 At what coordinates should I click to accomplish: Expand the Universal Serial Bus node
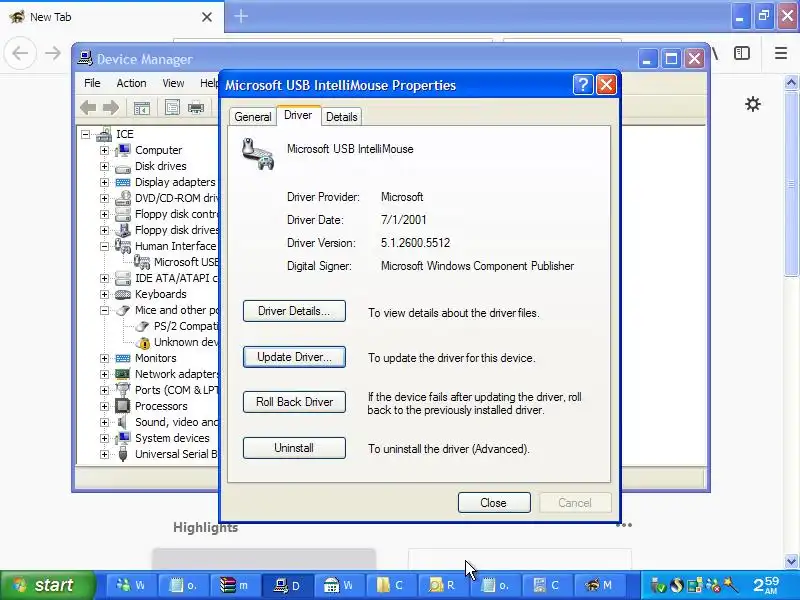coord(104,454)
